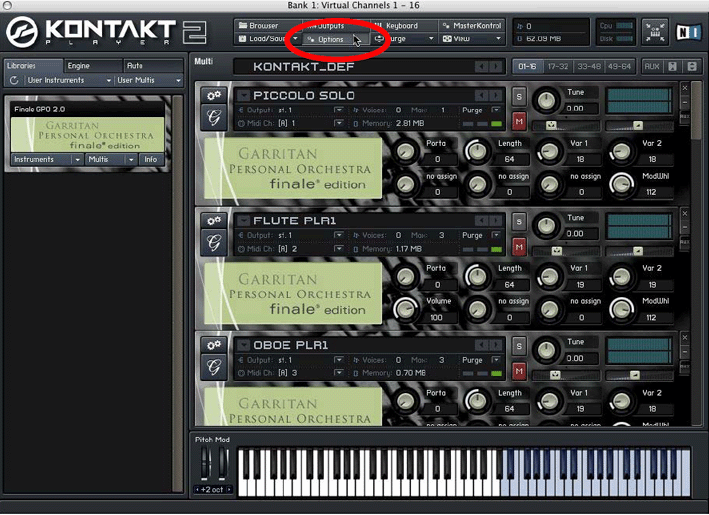
Task: Click the Flute PLR1 Volume knob
Action: [407, 309]
